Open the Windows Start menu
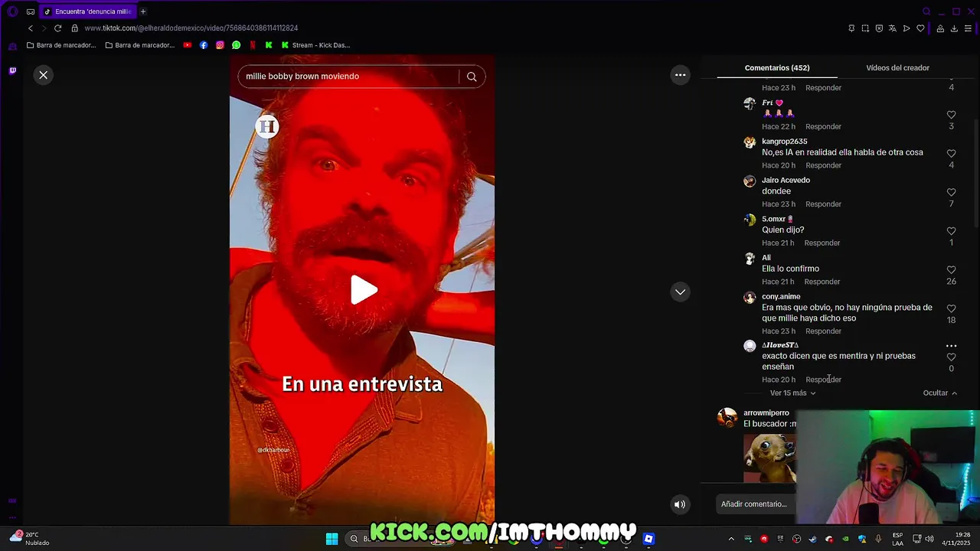The width and height of the screenshot is (980, 551). click(332, 539)
